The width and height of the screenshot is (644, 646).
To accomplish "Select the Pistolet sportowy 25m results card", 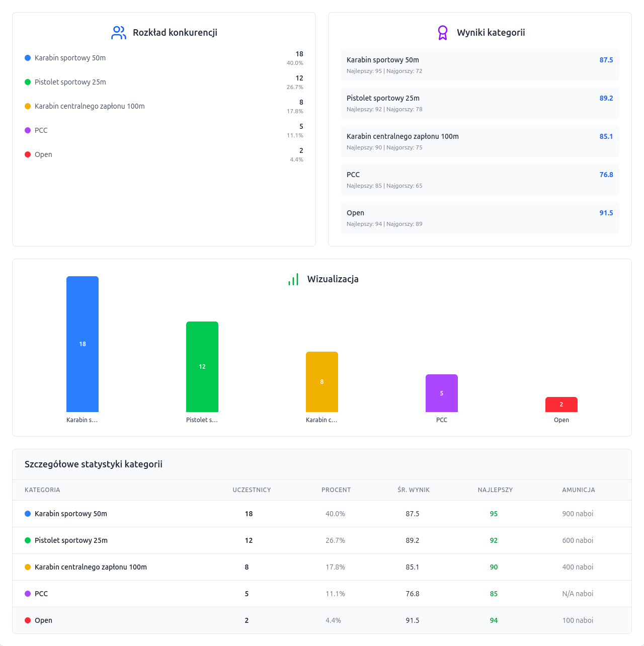I will pyautogui.click(x=479, y=103).
